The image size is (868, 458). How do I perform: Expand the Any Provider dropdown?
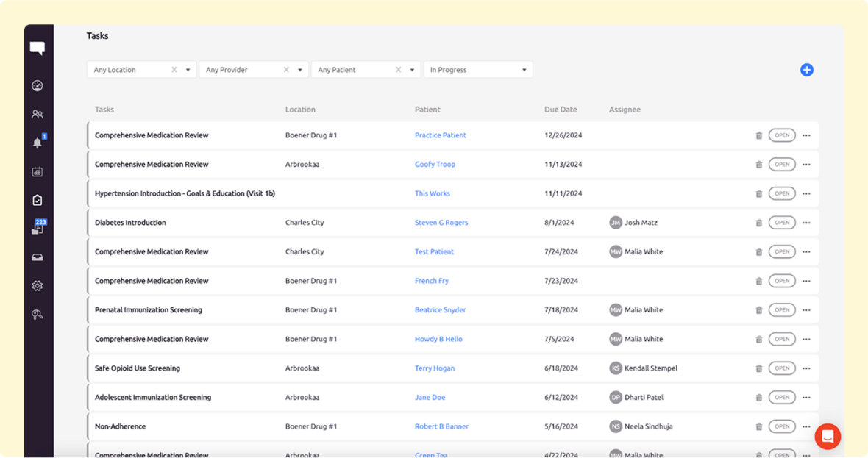coord(300,71)
